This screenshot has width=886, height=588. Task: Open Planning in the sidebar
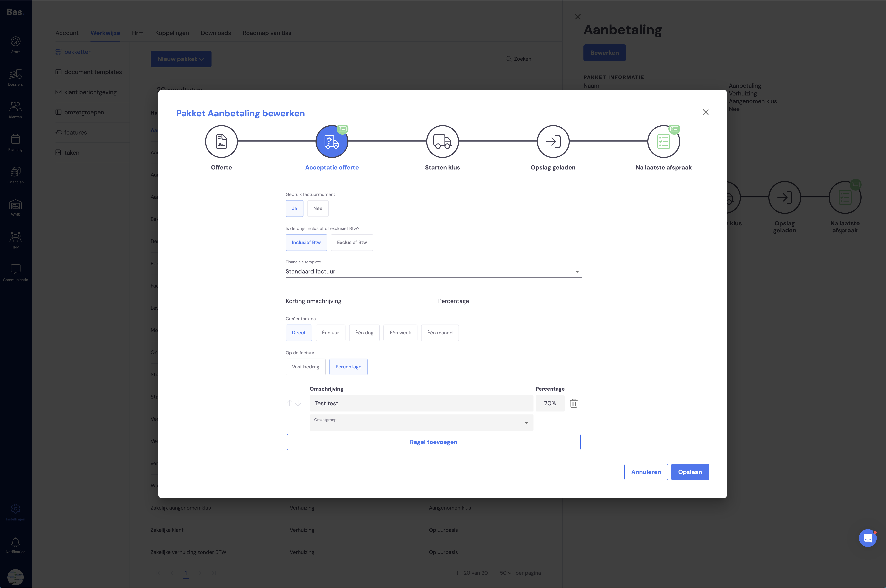(x=15, y=143)
